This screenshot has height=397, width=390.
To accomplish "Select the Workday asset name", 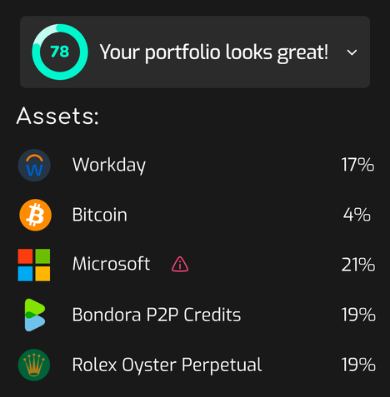I will (x=109, y=165).
